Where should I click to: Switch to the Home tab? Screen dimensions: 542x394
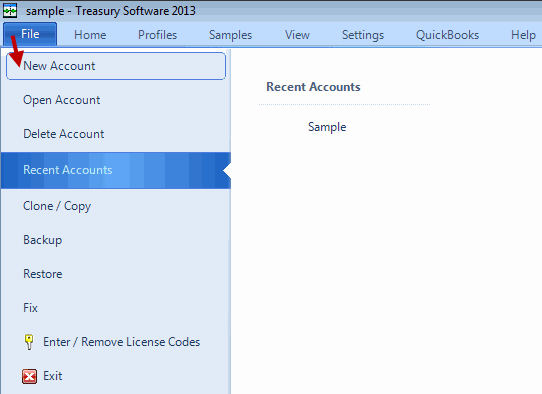90,35
